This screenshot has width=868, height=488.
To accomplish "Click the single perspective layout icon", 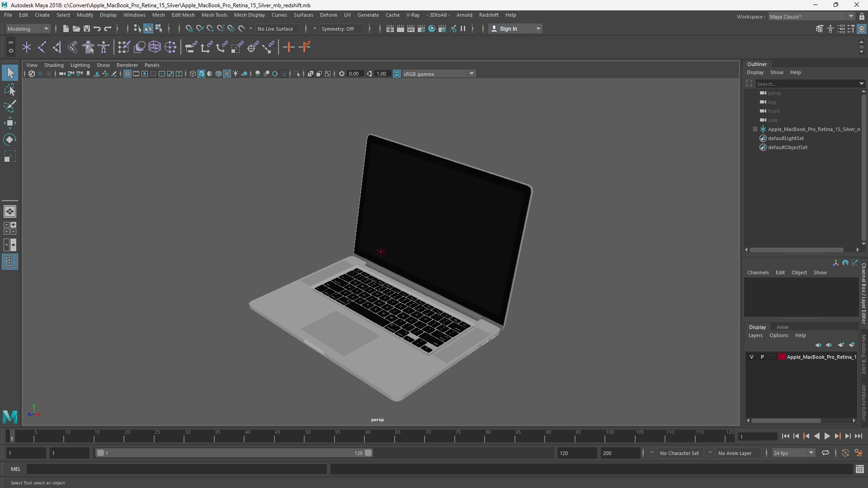I will 9,211.
